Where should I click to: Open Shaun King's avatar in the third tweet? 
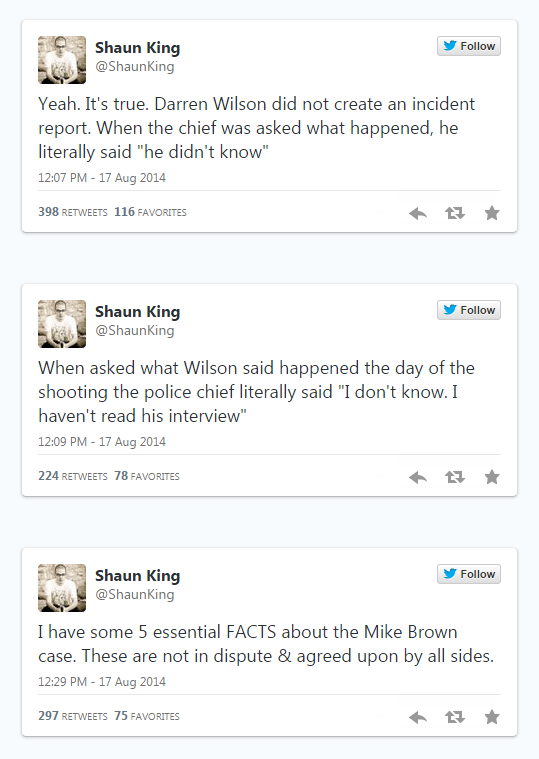(62, 588)
